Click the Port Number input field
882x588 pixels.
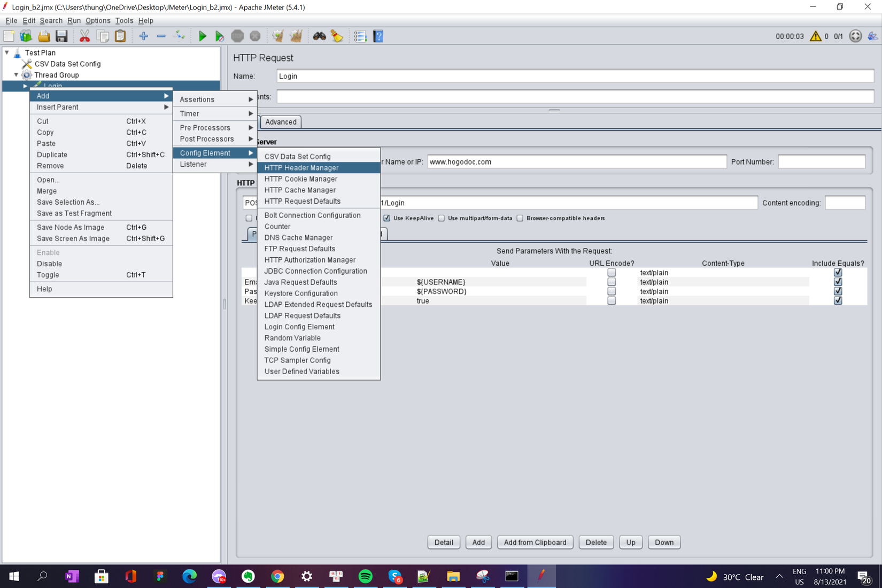coord(821,162)
